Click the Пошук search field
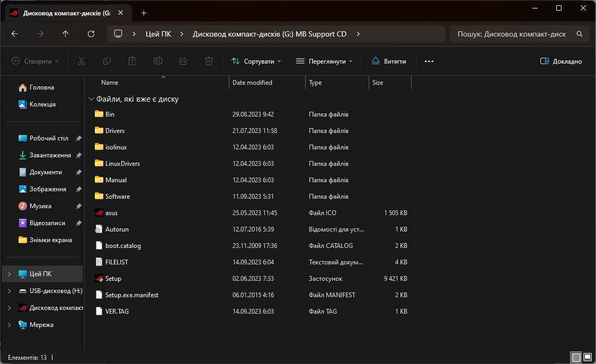The width and height of the screenshot is (596, 364). tap(512, 34)
